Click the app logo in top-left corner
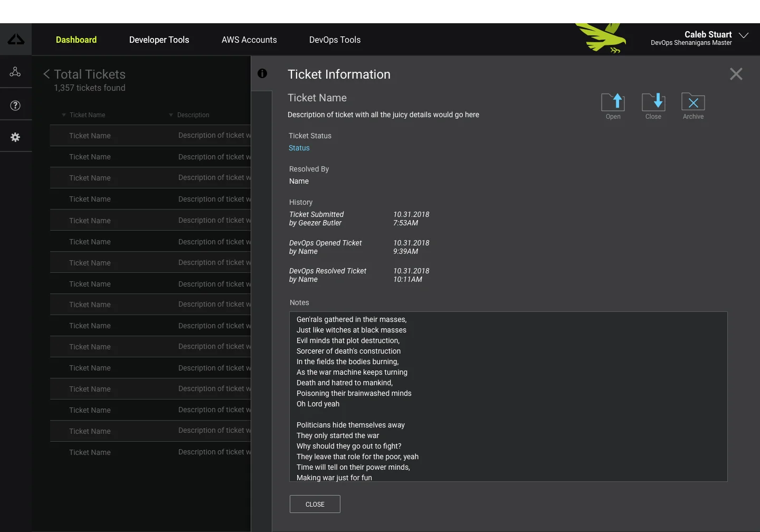The image size is (760, 532). click(16, 40)
